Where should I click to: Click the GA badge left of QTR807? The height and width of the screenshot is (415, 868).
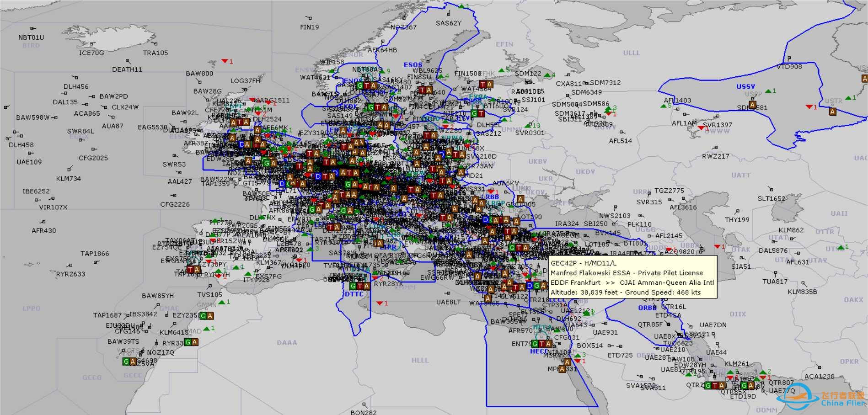[747, 386]
